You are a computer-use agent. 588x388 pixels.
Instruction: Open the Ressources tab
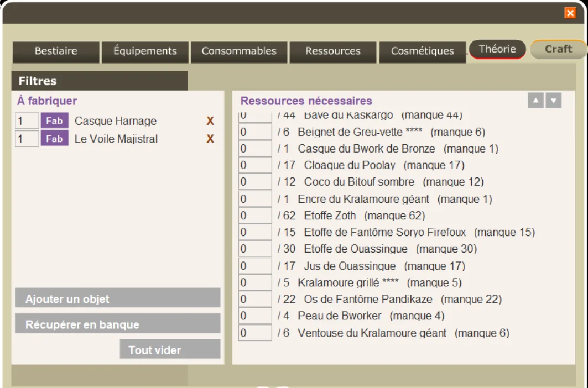[x=332, y=51]
